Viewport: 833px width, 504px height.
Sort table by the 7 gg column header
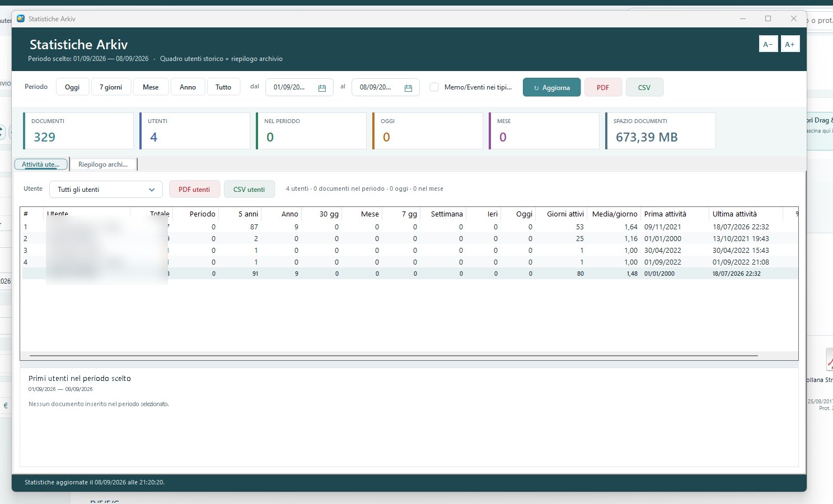click(401, 214)
